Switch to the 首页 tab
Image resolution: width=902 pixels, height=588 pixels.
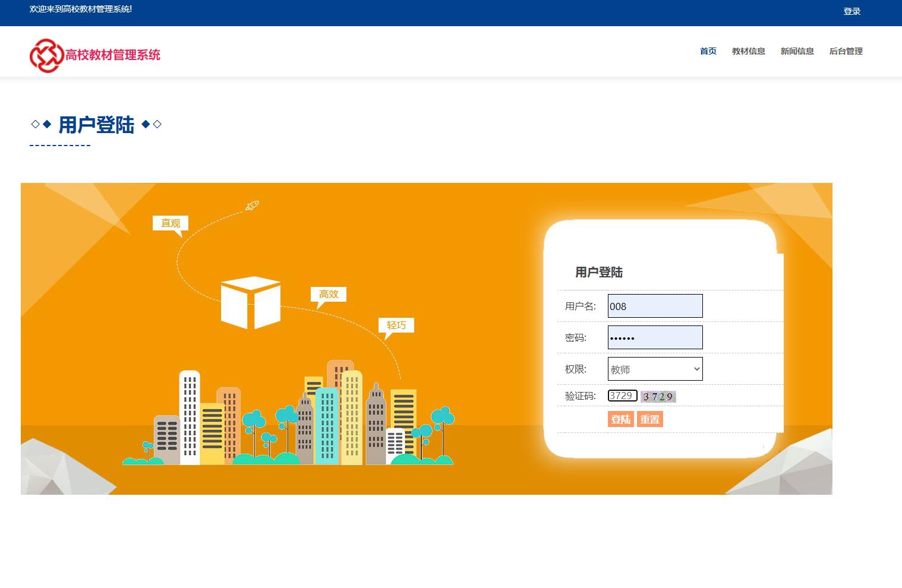708,51
